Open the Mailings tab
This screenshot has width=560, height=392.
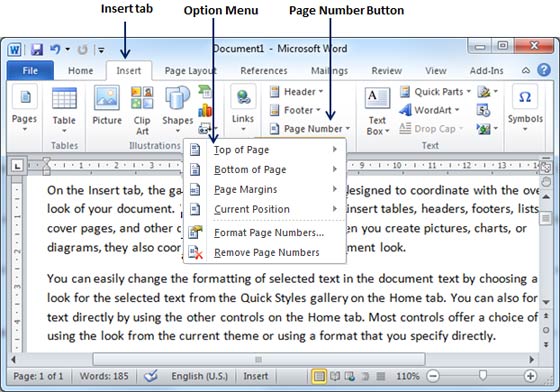(x=329, y=71)
